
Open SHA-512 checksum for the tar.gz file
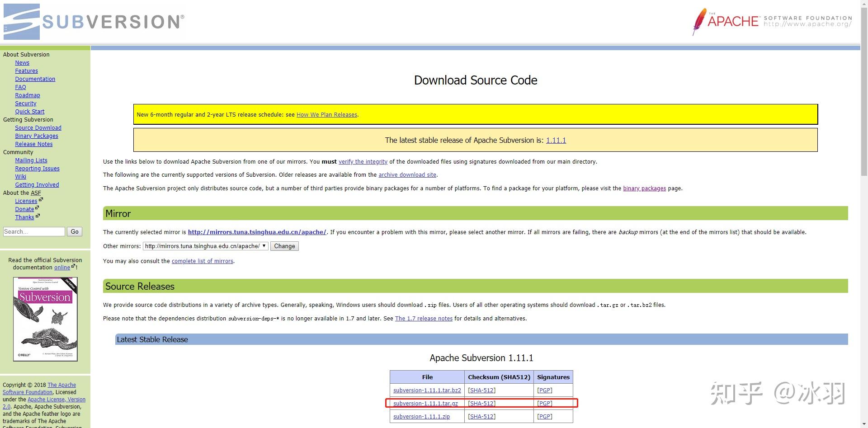482,404
